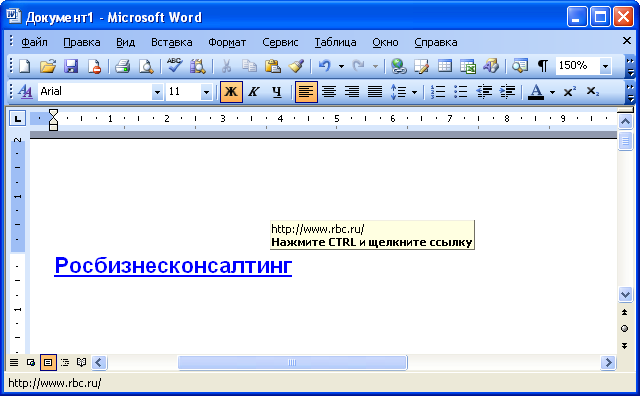Run spelling check ABC icon
This screenshot has width=640, height=396.
pyautogui.click(x=174, y=66)
